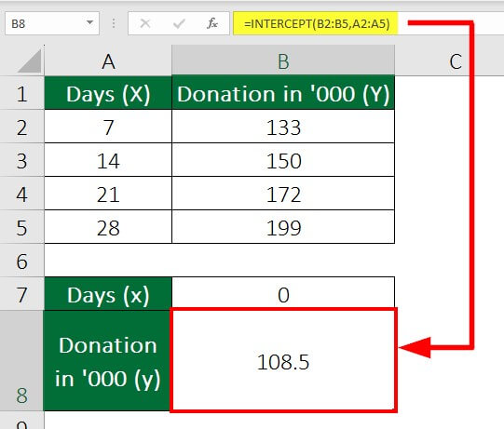Select empty cell A6

pos(108,261)
